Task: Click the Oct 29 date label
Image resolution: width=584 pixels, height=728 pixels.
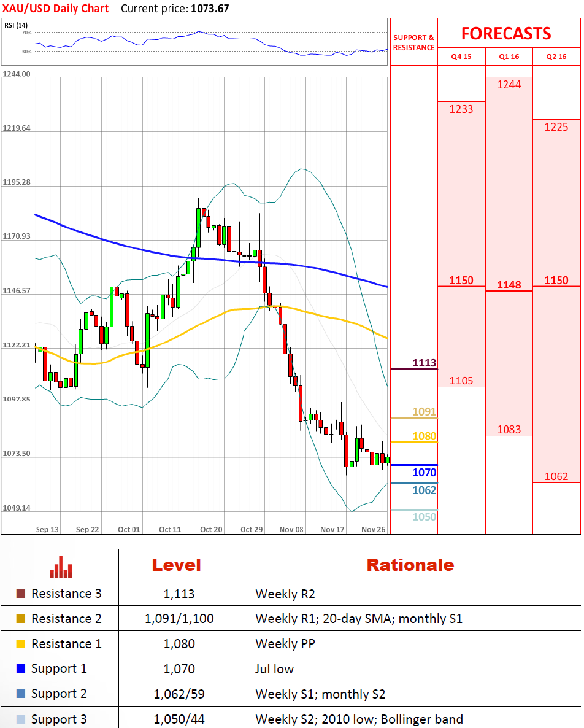Action: tap(252, 529)
